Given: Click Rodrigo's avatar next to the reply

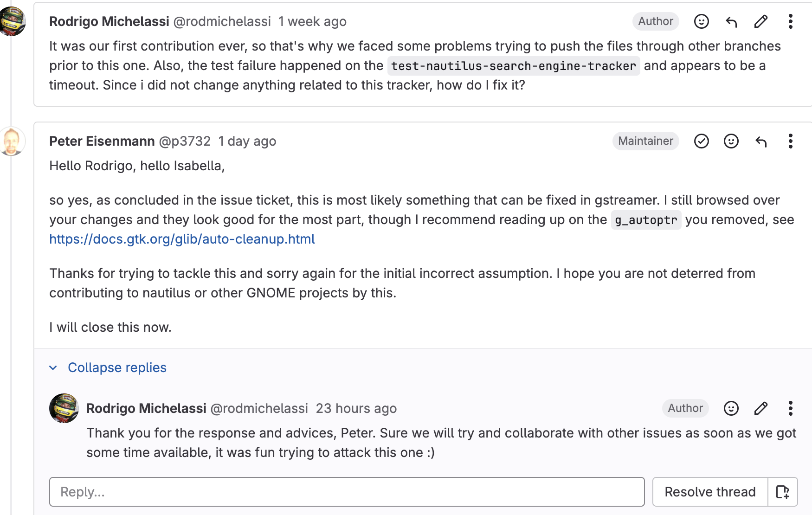Looking at the screenshot, I should (x=64, y=408).
